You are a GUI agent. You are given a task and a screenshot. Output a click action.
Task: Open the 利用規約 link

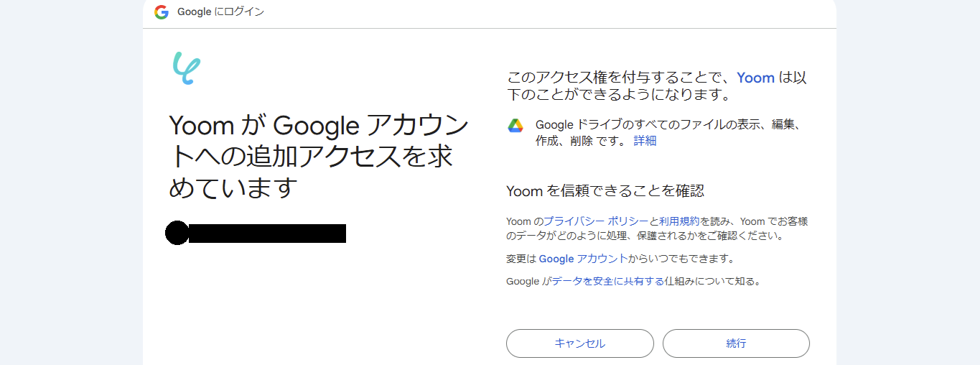678,221
